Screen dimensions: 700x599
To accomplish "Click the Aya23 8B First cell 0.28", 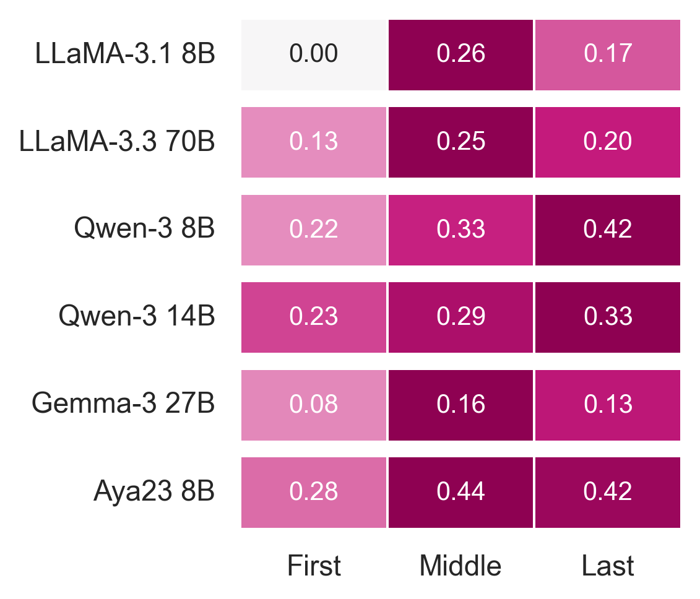I will click(x=314, y=493).
